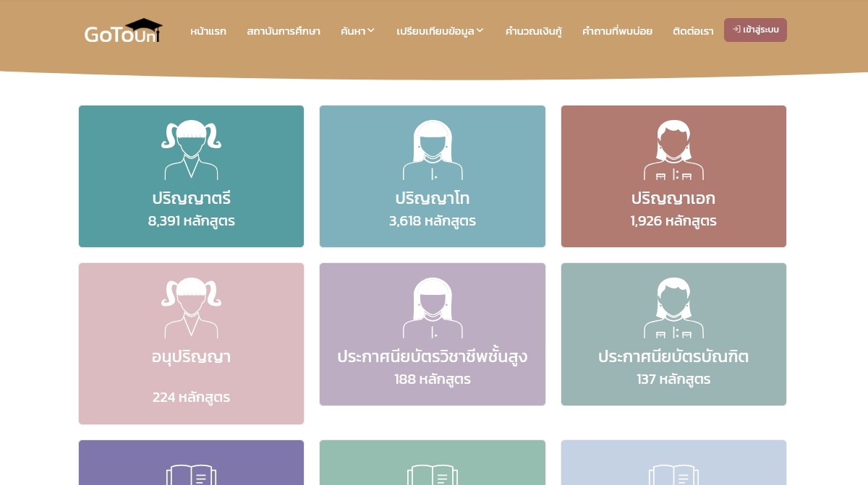Click the pigtail girl icon on อนุปริญญา card

191,307
